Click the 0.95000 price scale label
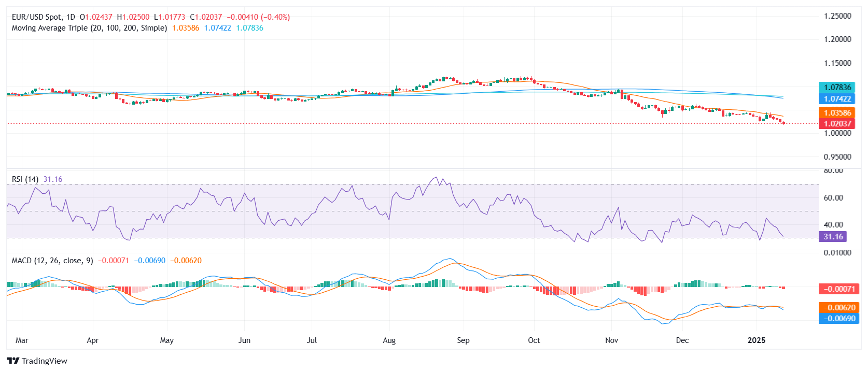 (837, 157)
